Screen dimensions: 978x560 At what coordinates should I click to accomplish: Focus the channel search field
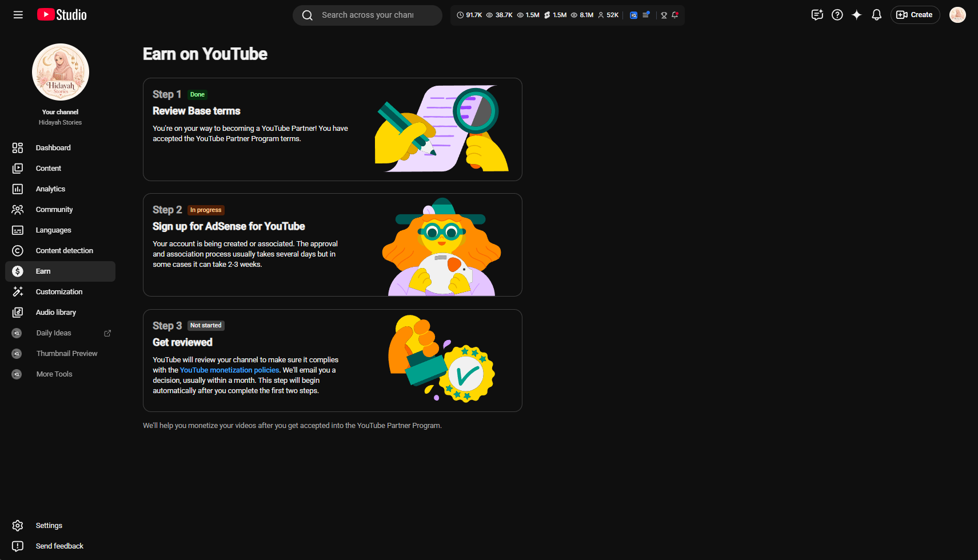[368, 15]
